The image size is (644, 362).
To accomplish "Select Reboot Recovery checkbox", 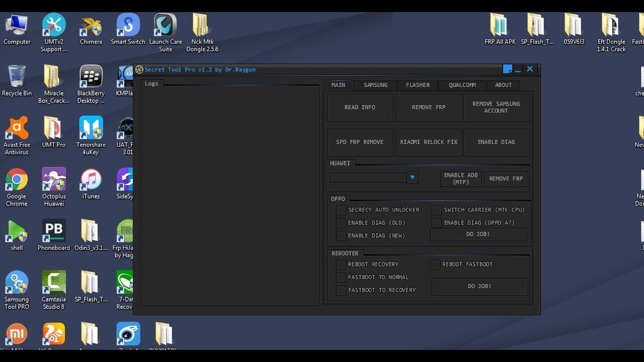I will click(341, 264).
